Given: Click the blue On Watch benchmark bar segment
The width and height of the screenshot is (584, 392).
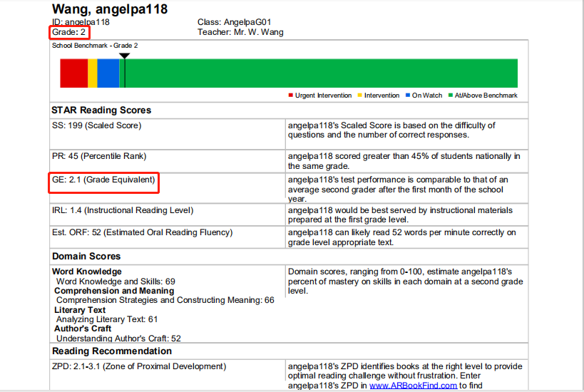Looking at the screenshot, I should 108,73.
